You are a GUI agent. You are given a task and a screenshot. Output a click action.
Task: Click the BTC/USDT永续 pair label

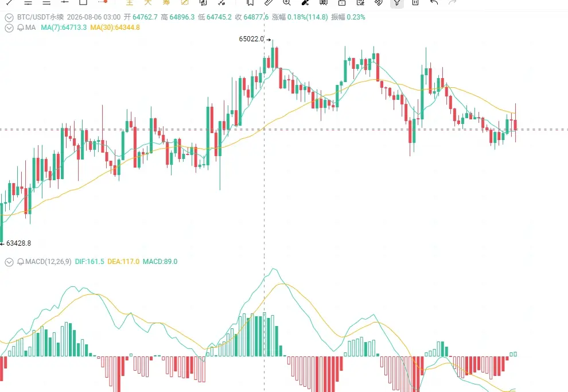coord(40,17)
